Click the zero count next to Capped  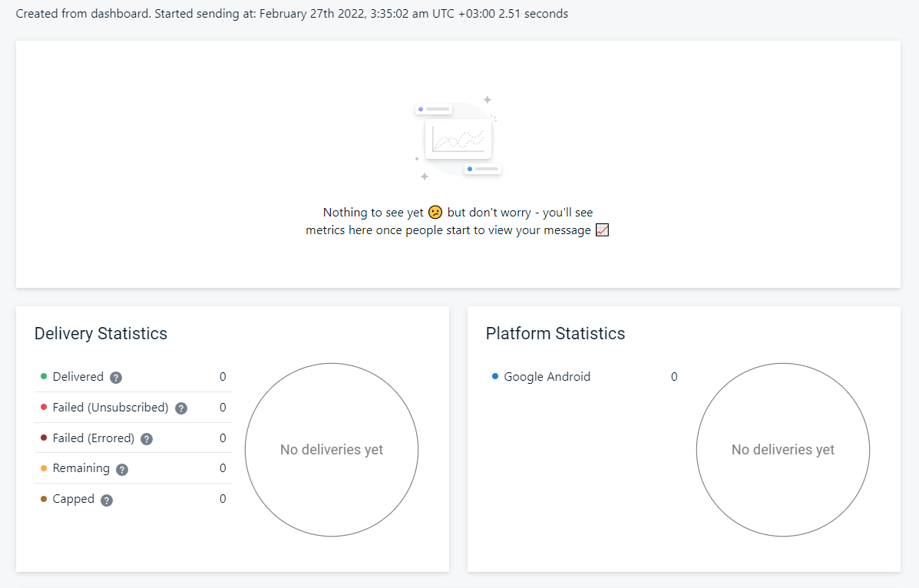coord(222,499)
